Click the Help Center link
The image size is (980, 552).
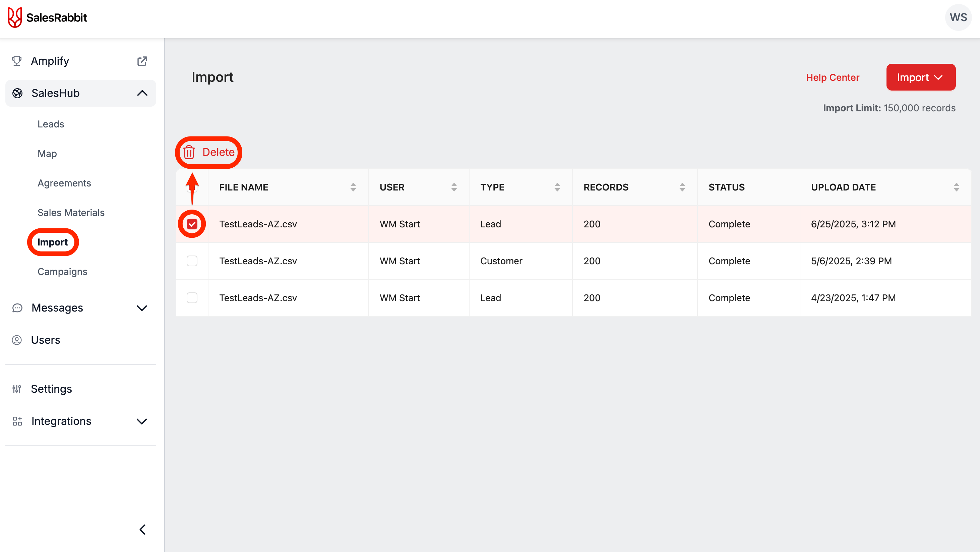pos(833,78)
